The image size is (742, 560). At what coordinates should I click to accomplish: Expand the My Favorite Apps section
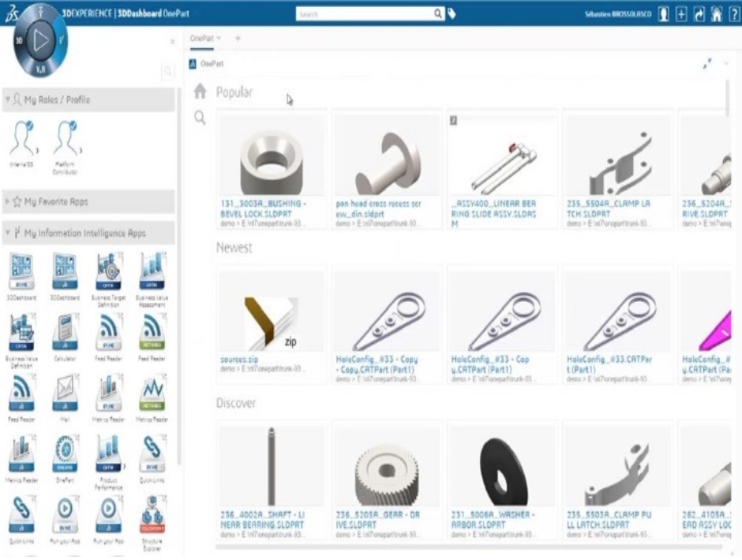pos(9,202)
